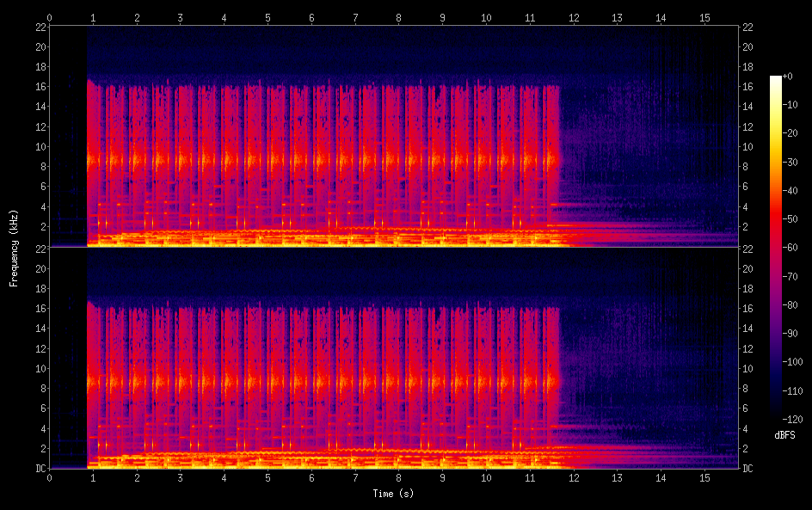
Task: Click the topmost "22" kHz label on the left axis
Action: (x=40, y=27)
